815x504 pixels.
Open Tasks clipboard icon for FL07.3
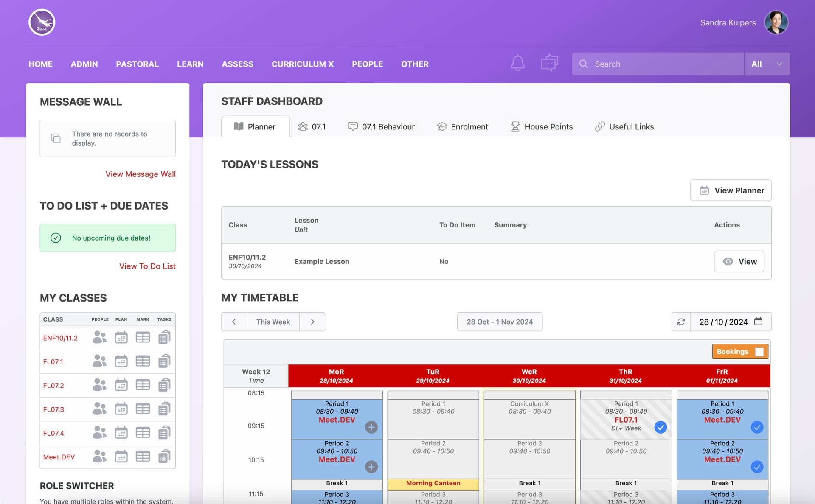point(164,409)
